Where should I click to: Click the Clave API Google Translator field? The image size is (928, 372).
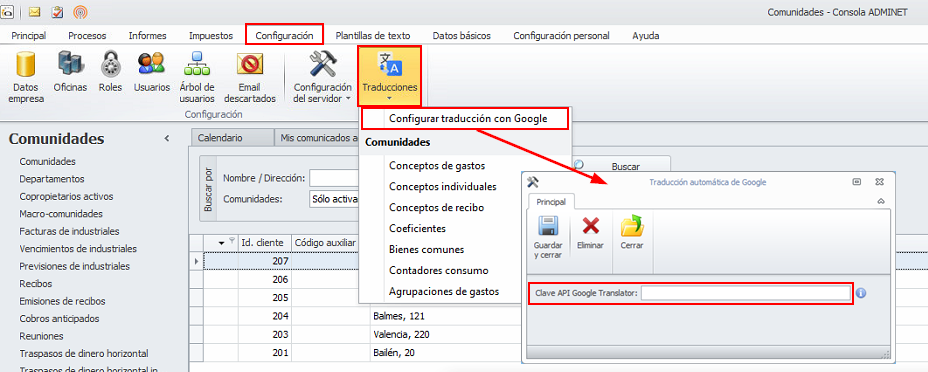746,293
